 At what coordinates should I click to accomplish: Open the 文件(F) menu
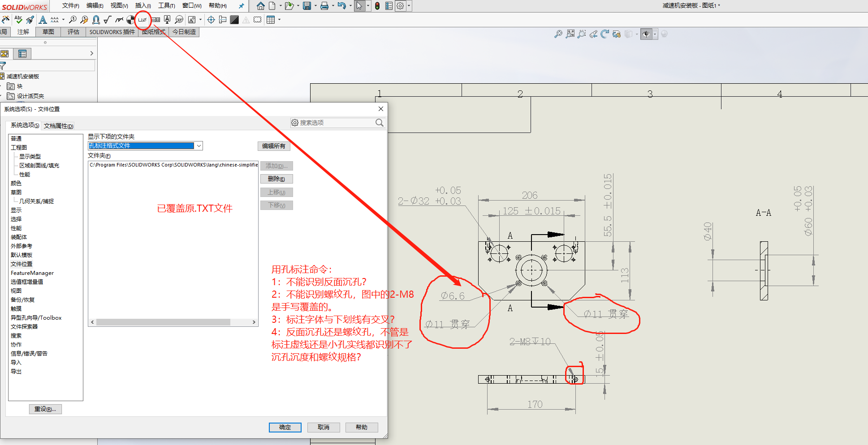pos(71,6)
